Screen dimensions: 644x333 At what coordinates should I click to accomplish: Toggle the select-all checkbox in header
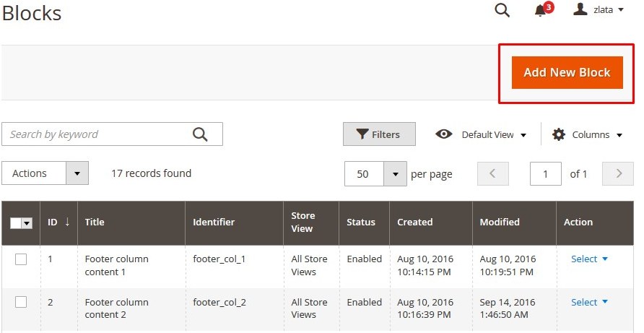16,223
